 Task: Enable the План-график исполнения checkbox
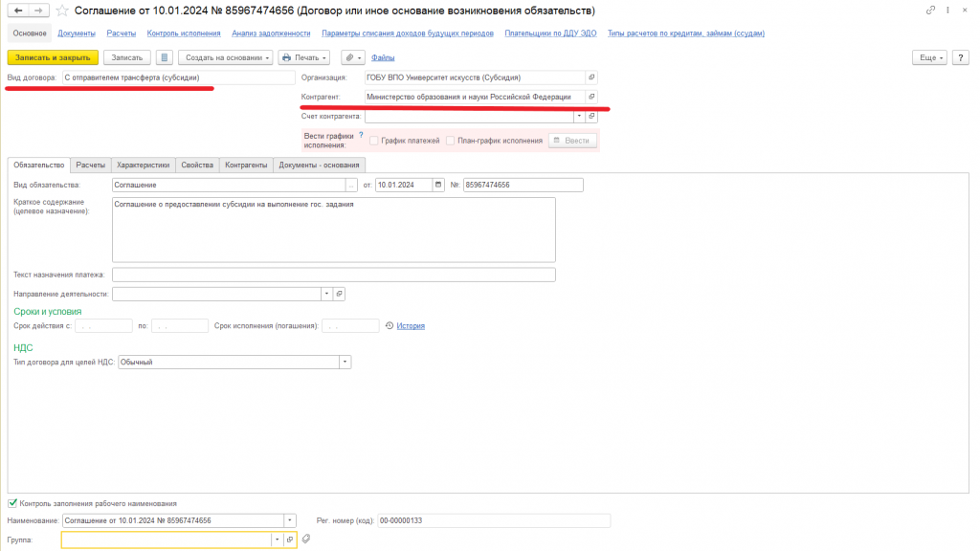(450, 141)
